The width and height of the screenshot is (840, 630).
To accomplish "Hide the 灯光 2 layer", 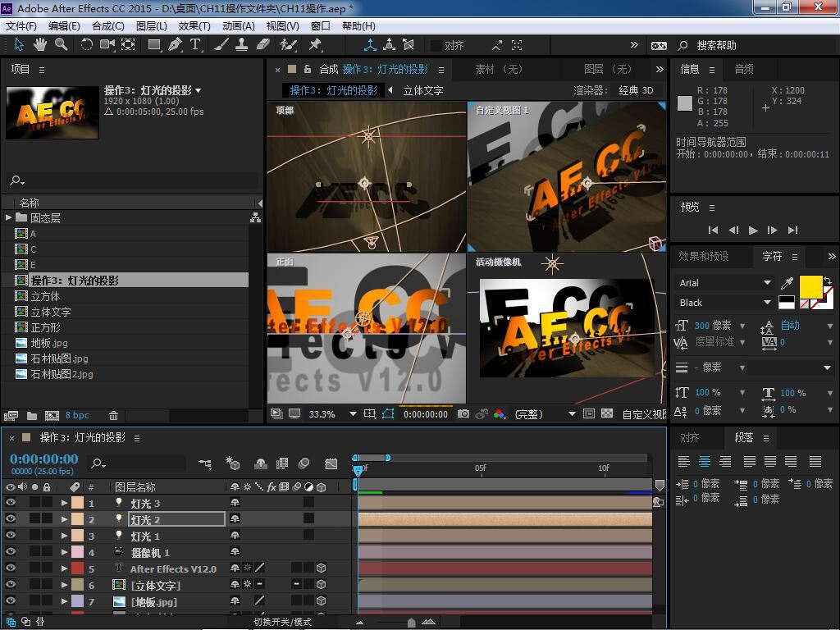I will click(10, 518).
